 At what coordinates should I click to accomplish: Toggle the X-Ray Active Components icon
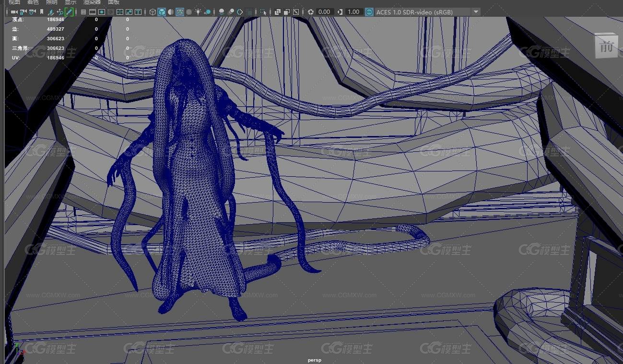286,12
